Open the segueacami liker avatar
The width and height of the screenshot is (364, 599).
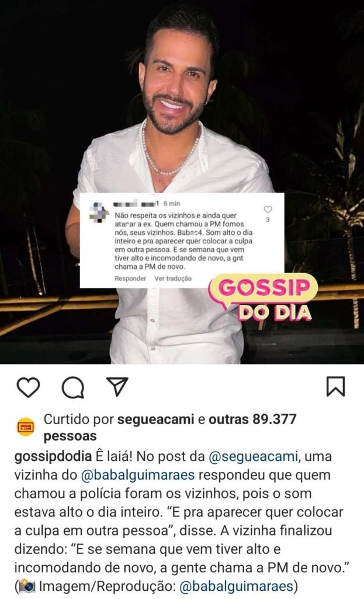[26, 427]
